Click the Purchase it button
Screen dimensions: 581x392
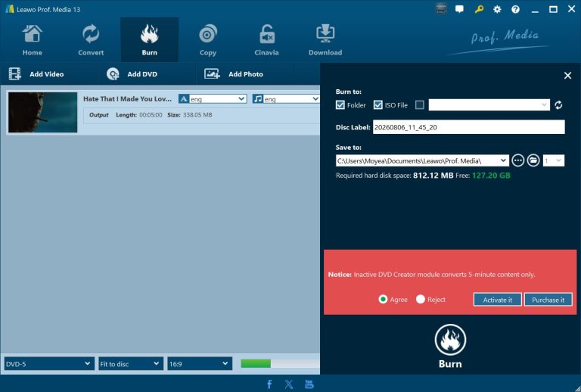[548, 300]
